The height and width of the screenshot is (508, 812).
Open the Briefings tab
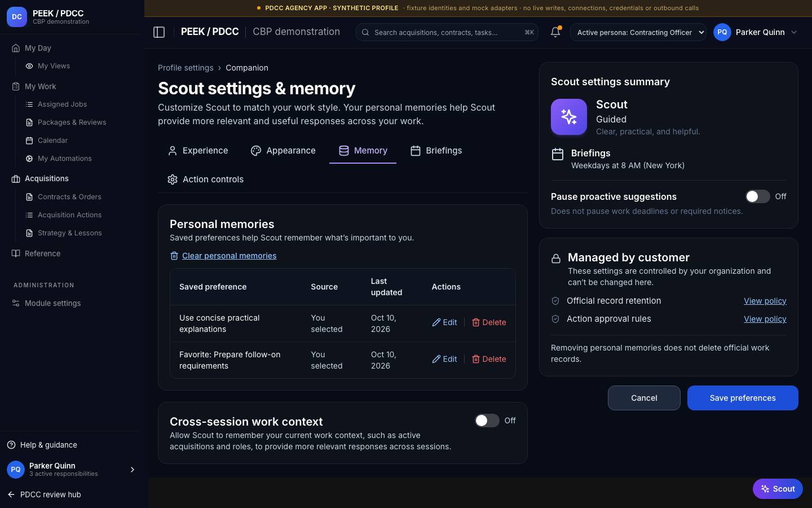point(436,151)
